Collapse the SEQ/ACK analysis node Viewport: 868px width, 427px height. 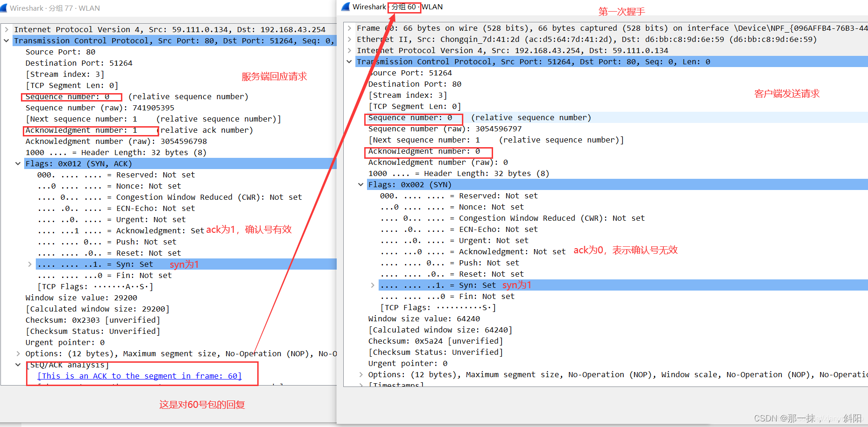pyautogui.click(x=18, y=365)
